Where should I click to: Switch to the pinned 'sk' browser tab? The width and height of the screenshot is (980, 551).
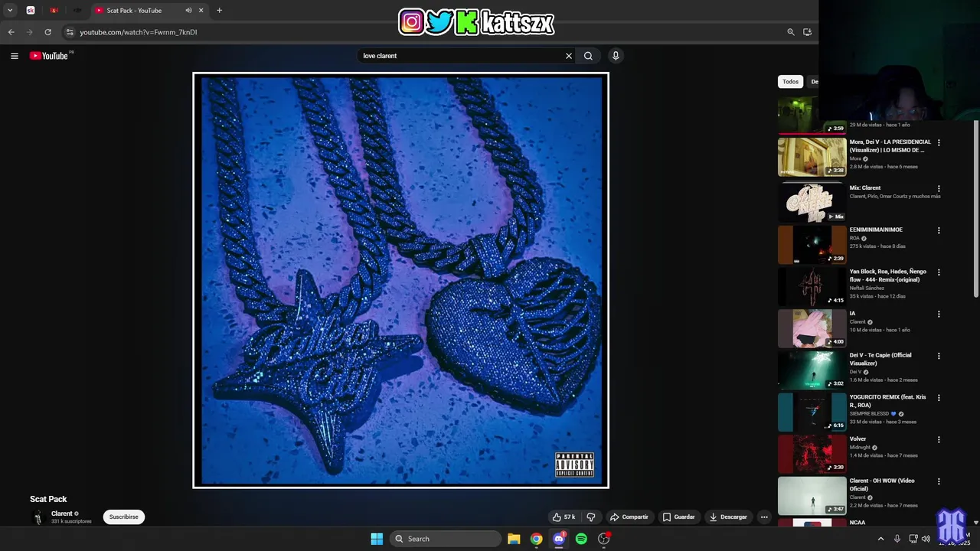coord(31,11)
